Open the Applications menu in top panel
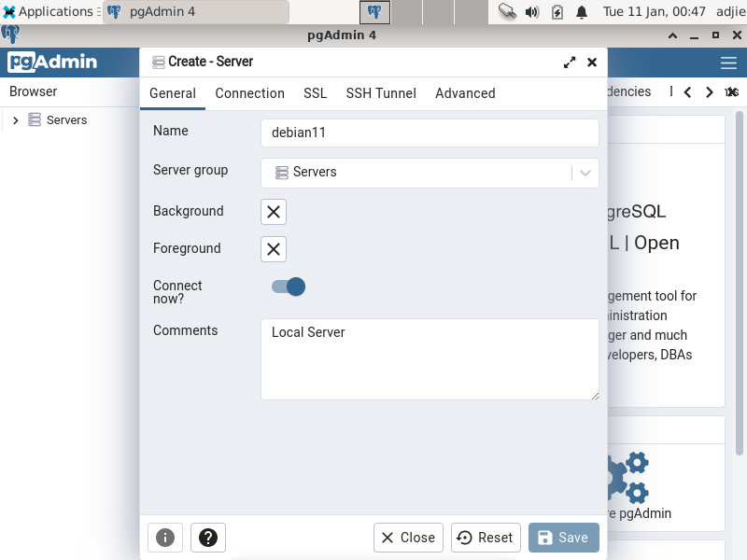This screenshot has width=747, height=560. pos(50,11)
